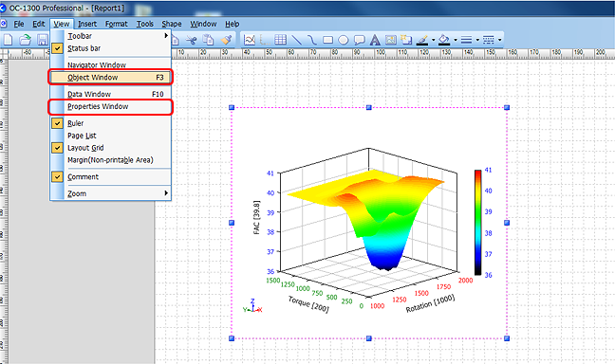Image resolution: width=615 pixels, height=364 pixels.
Task: Click the line color pen icon
Action: tap(422, 40)
